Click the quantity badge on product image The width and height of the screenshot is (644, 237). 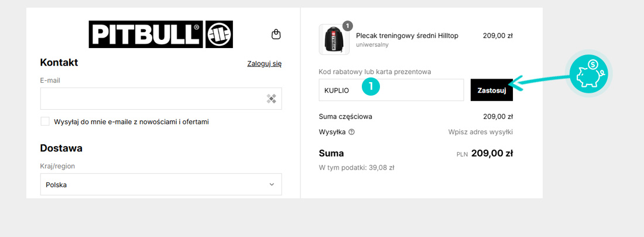pos(347,26)
